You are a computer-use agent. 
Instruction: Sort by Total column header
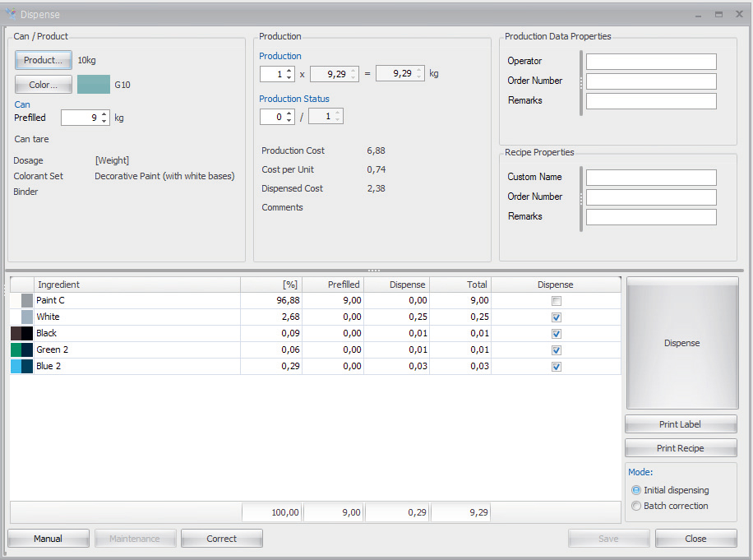(x=460, y=285)
